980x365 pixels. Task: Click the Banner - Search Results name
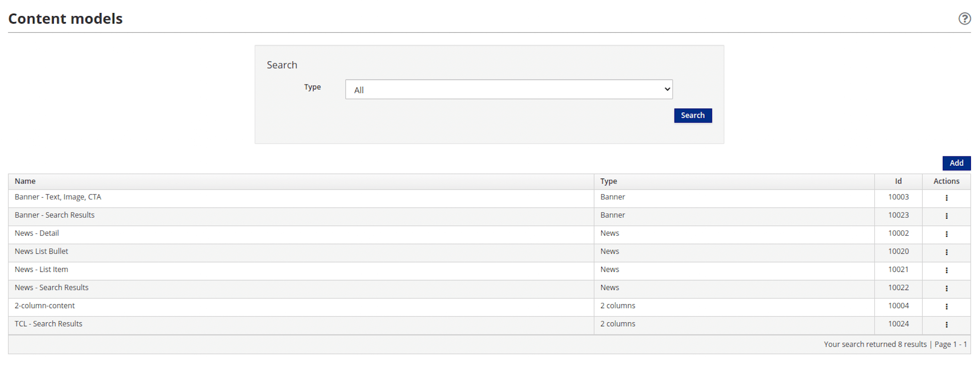[x=54, y=215]
